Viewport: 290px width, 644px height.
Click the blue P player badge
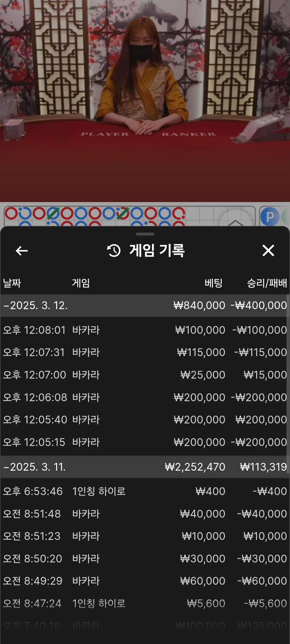click(270, 217)
